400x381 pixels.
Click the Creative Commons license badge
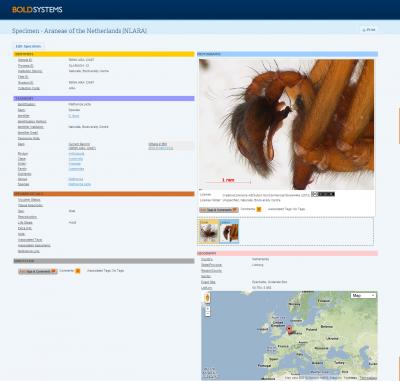(x=323, y=194)
